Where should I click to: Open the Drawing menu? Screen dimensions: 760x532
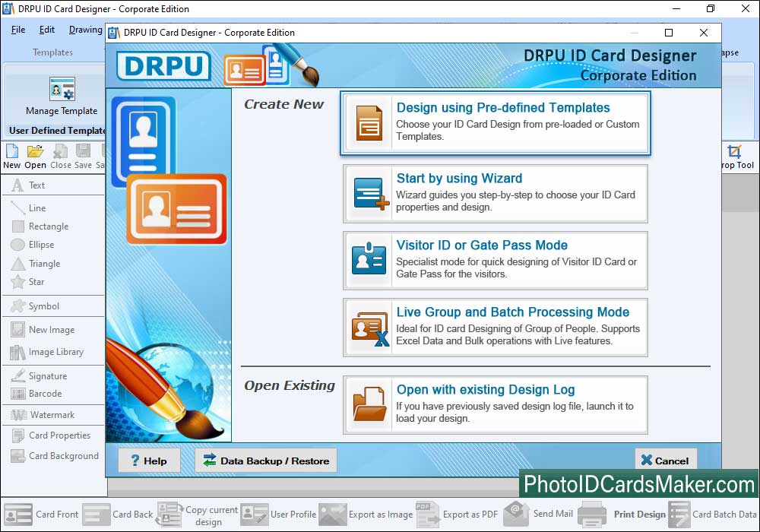point(85,30)
